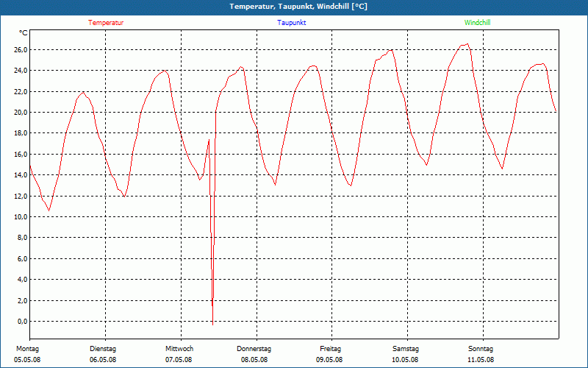Viewport: 588px width, 368px height.
Task: Click the Freitag day label
Action: (330, 349)
